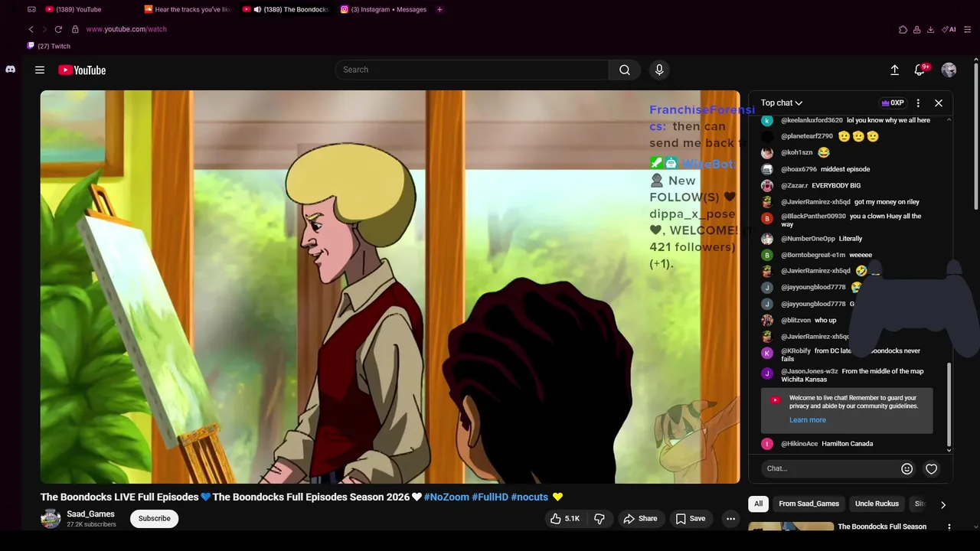Click the site lock info icon

pyautogui.click(x=75, y=29)
